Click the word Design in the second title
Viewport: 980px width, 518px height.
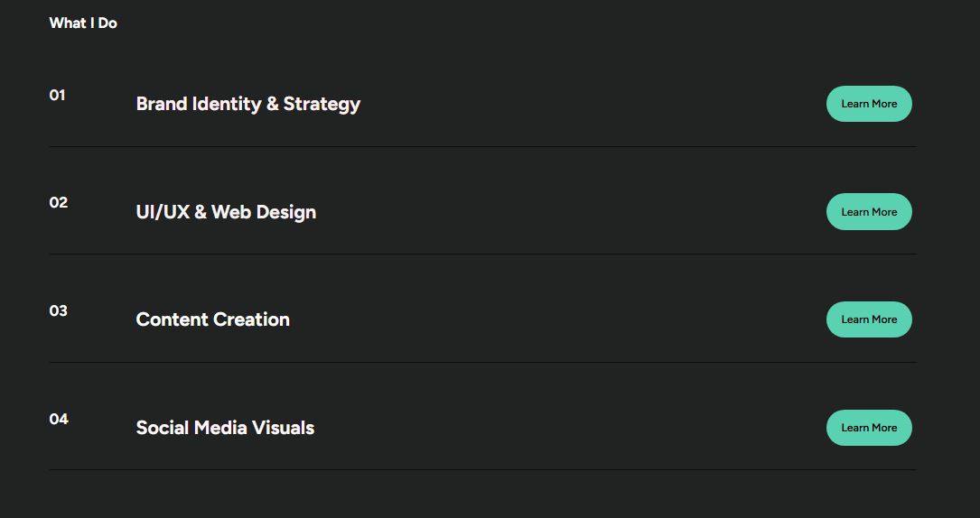(x=285, y=212)
